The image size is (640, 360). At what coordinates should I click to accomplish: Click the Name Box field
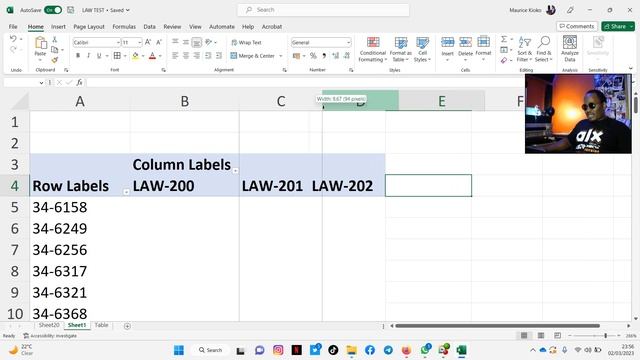tap(24, 82)
